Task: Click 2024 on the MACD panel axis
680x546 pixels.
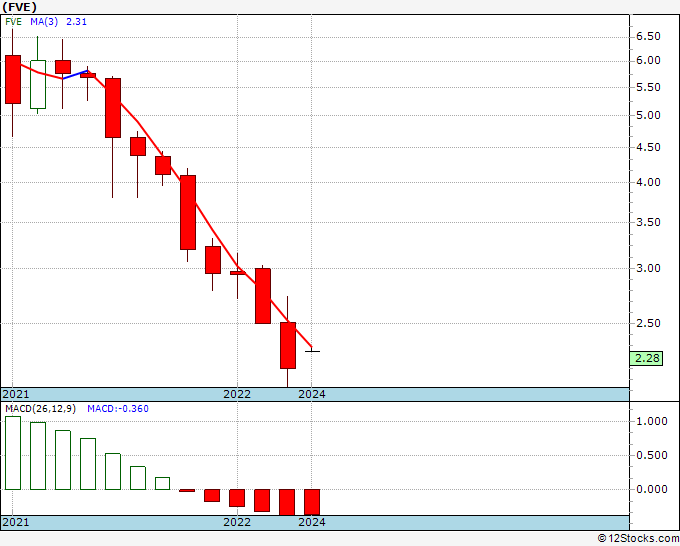Action: point(312,522)
